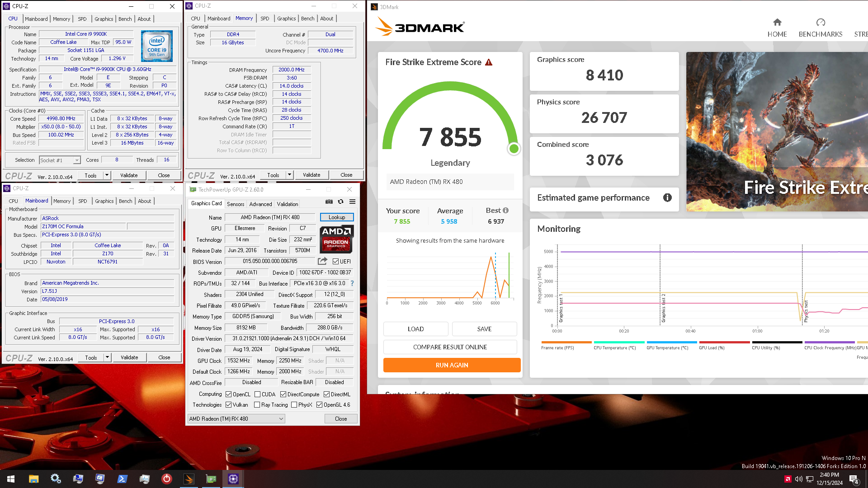Toggle the DirectML checkbox
Screen dimensions: 868x488
click(326, 394)
